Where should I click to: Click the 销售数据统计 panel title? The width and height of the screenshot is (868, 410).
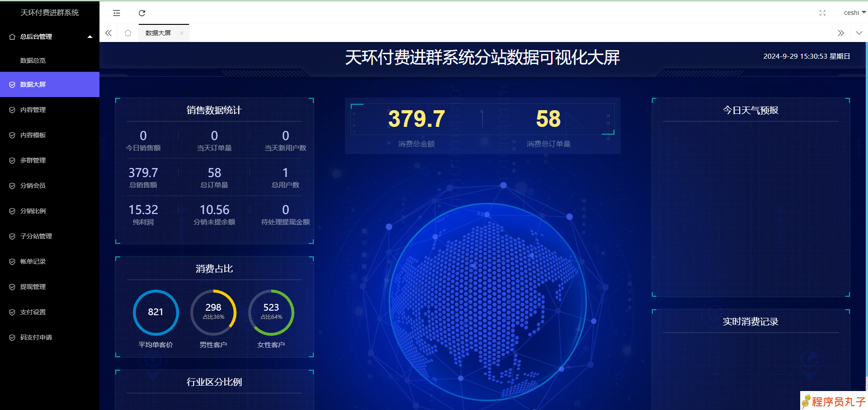(x=214, y=110)
